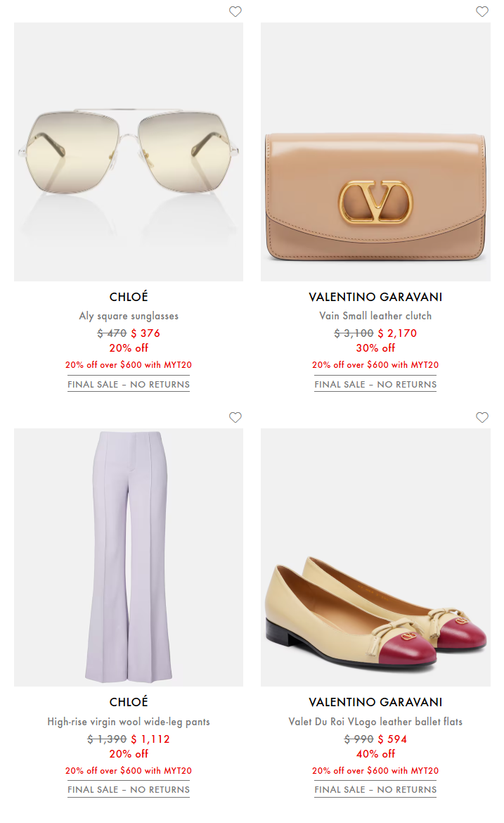Viewport: 504px width, 823px height.
Task: Open the Chloé sunglasses product image
Action: (129, 152)
